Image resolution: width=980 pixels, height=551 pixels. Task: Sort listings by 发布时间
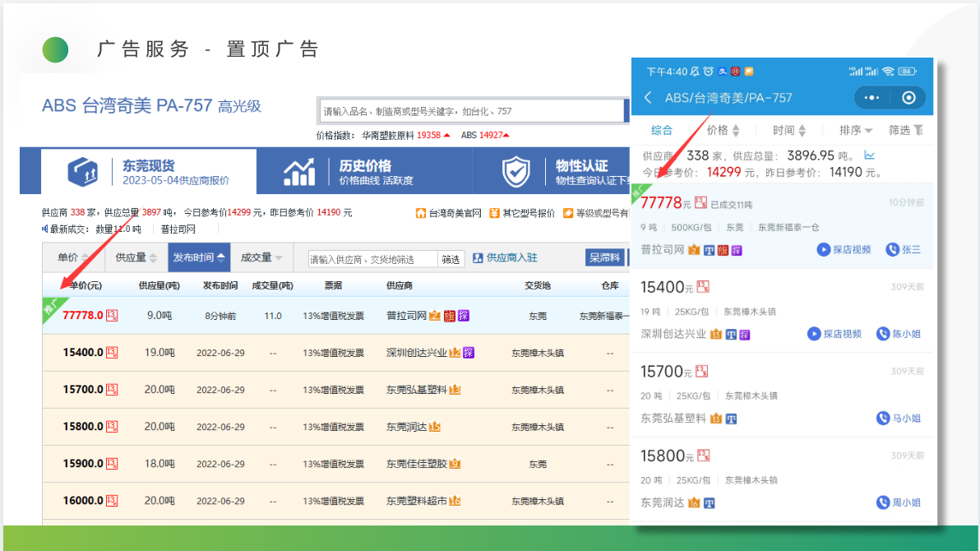click(199, 257)
